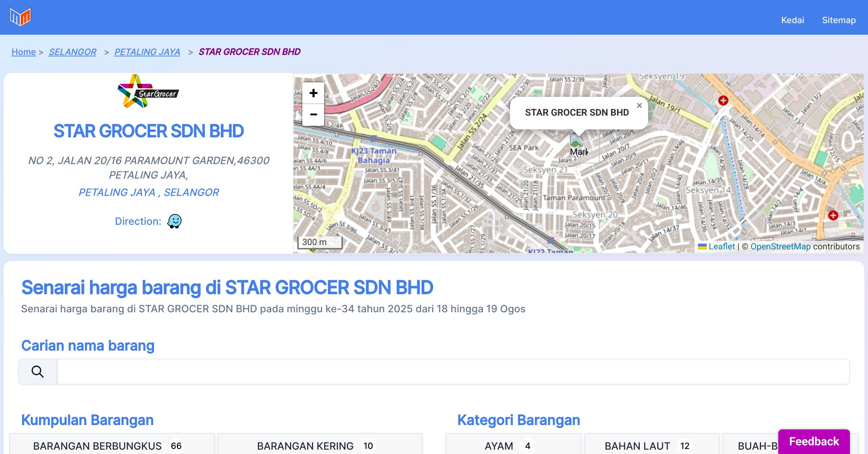Open Waze direction icon
The height and width of the screenshot is (454, 868).
pyautogui.click(x=174, y=221)
